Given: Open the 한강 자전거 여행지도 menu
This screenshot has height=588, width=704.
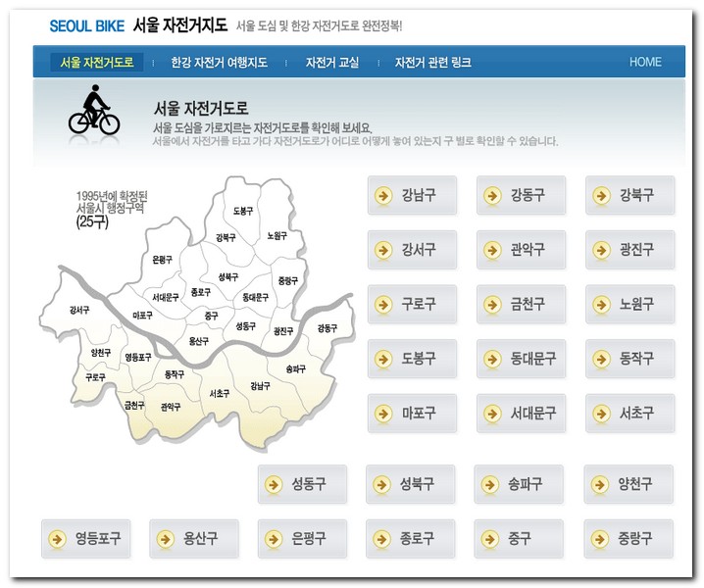Looking at the screenshot, I should point(219,62).
